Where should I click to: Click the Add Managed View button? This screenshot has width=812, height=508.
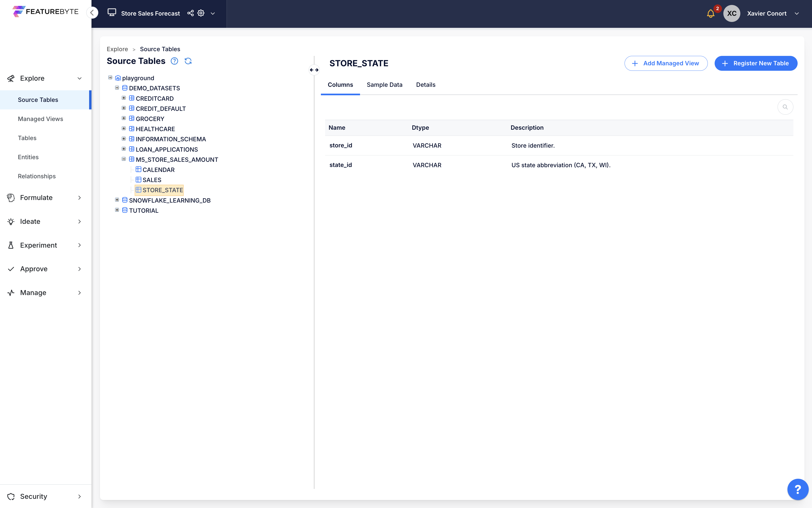666,63
